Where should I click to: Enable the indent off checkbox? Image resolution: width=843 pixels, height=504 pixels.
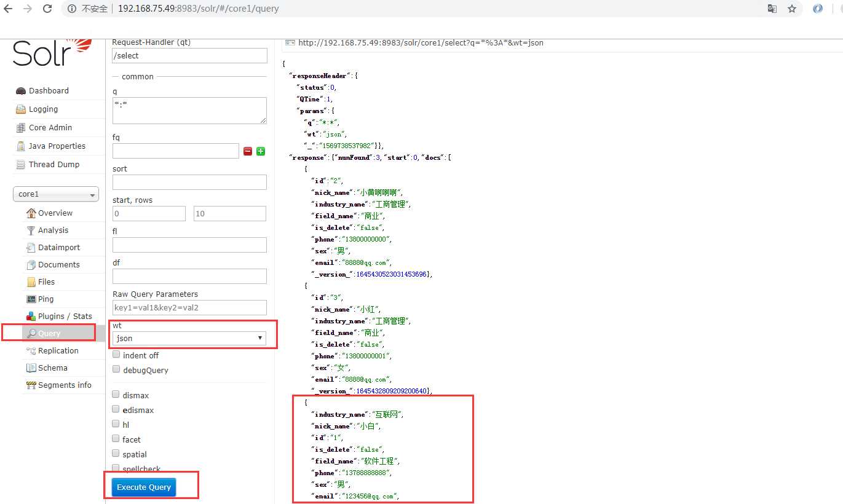tap(116, 355)
